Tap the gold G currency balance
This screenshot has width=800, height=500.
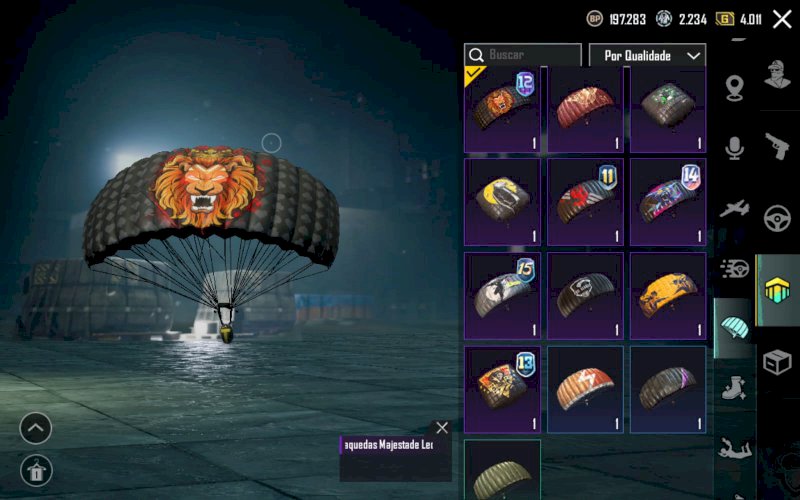(738, 19)
